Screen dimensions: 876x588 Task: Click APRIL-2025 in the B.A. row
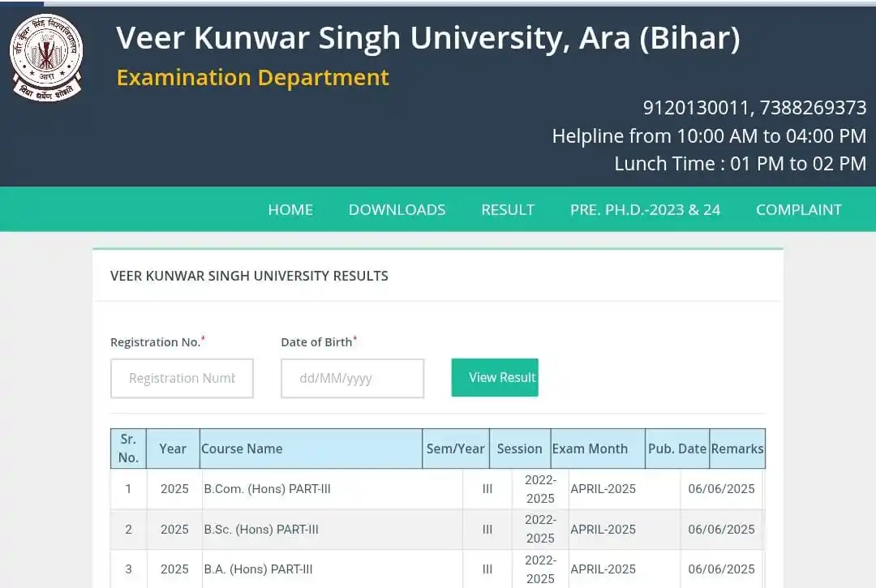point(603,569)
